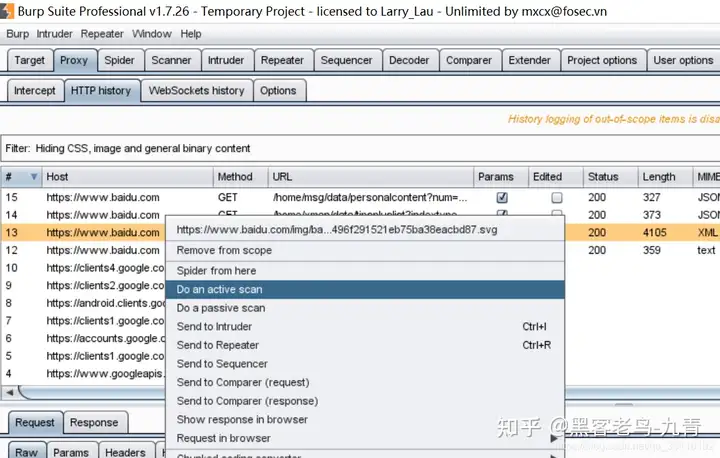Screen dimensions: 720x458
Task: Select Do a passive scan
Action: (x=365, y=308)
